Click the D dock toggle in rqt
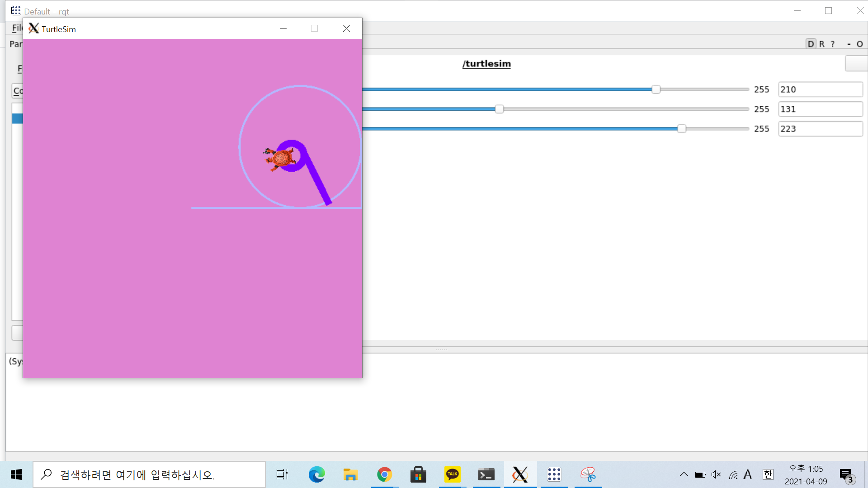The width and height of the screenshot is (868, 488). [811, 44]
